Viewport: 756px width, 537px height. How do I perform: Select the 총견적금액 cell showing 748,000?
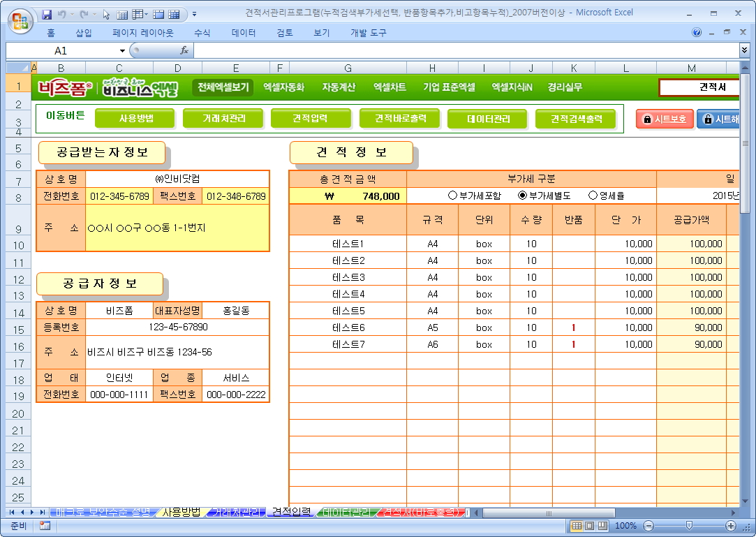(x=348, y=196)
